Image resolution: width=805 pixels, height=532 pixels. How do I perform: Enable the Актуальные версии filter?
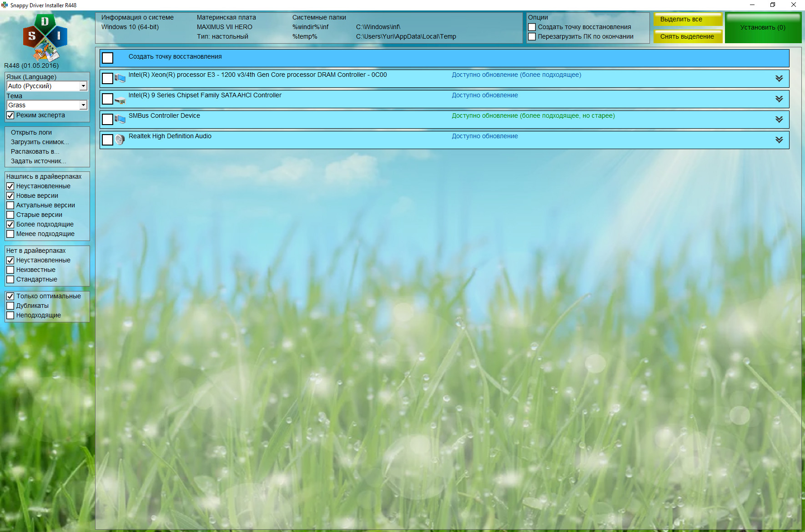10,206
